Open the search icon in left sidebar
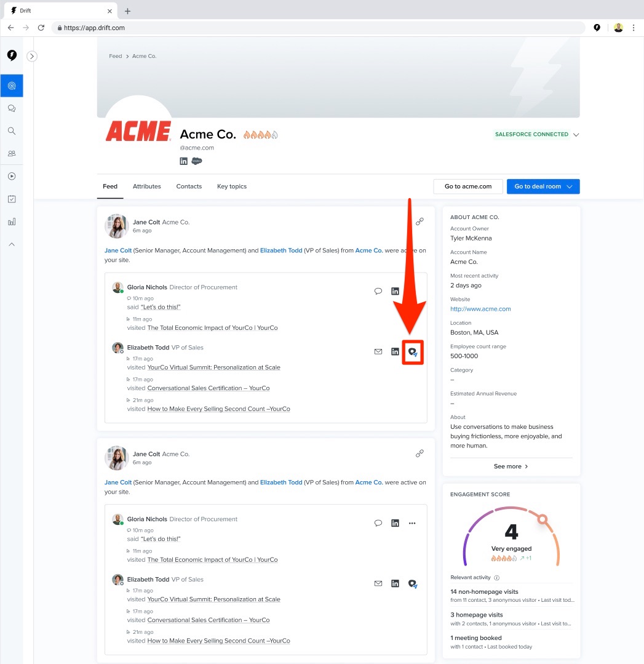644x664 pixels. tap(12, 131)
